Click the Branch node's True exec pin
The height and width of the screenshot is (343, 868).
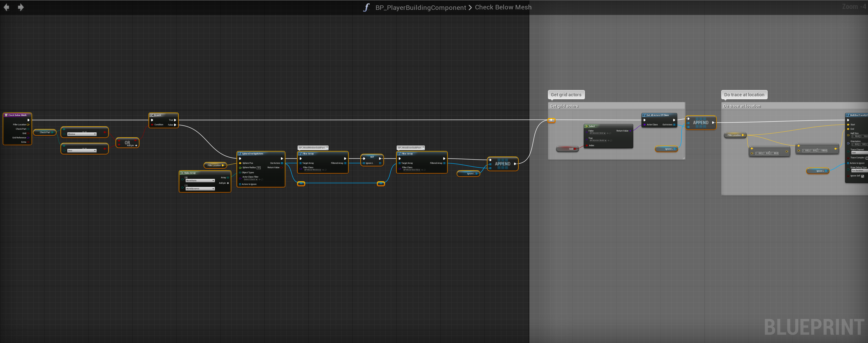175,120
